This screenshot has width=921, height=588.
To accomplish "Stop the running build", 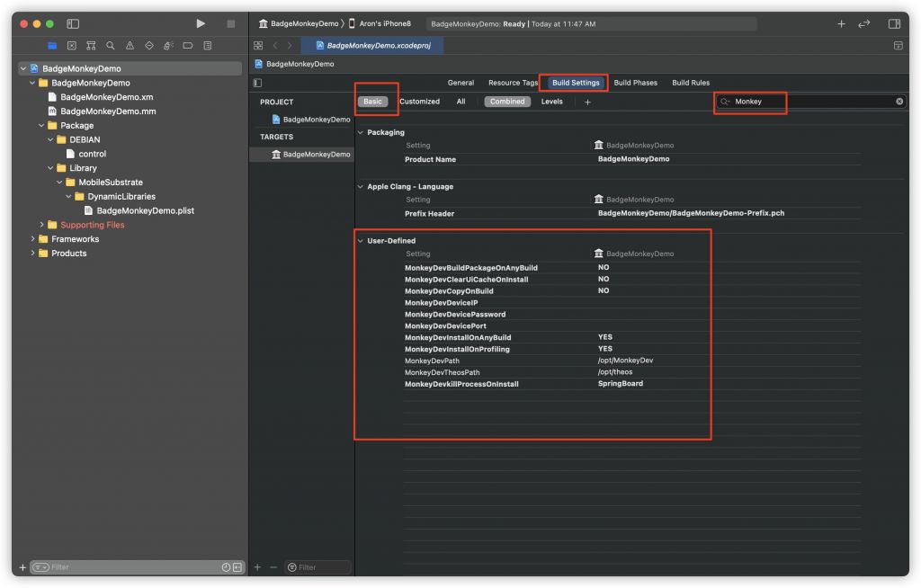I will (231, 23).
